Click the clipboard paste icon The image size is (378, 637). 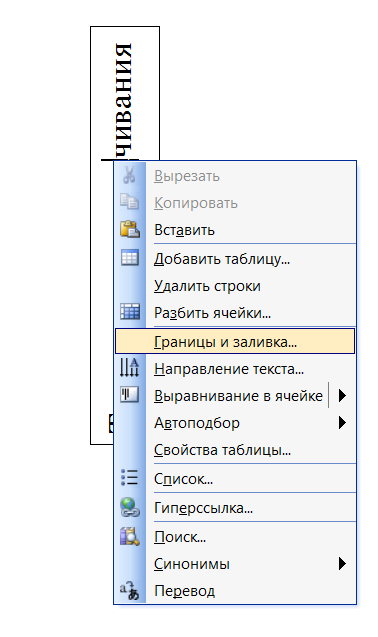[x=130, y=229]
